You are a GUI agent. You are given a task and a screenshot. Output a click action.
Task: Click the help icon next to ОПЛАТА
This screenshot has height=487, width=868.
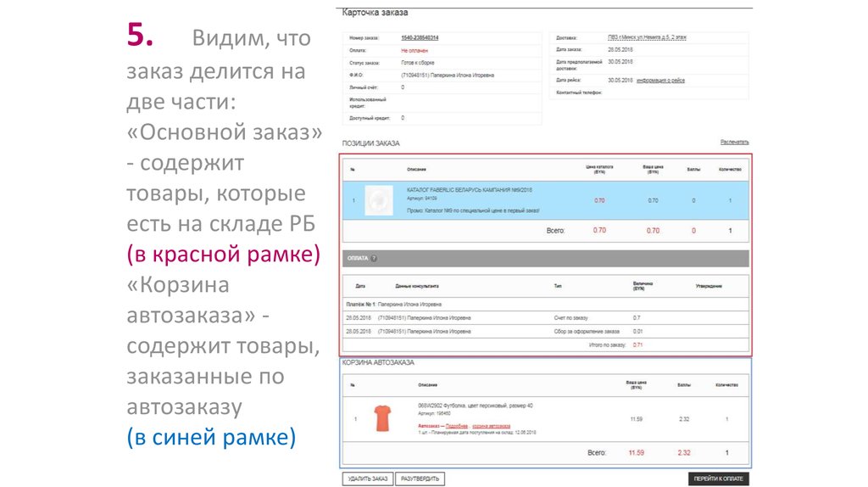pyautogui.click(x=374, y=258)
